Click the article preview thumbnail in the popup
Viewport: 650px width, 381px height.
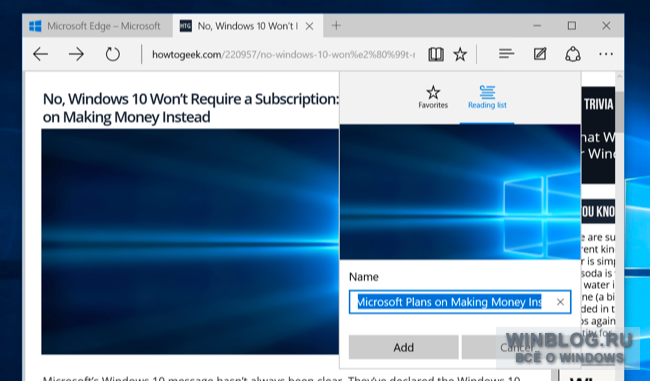coord(460,192)
